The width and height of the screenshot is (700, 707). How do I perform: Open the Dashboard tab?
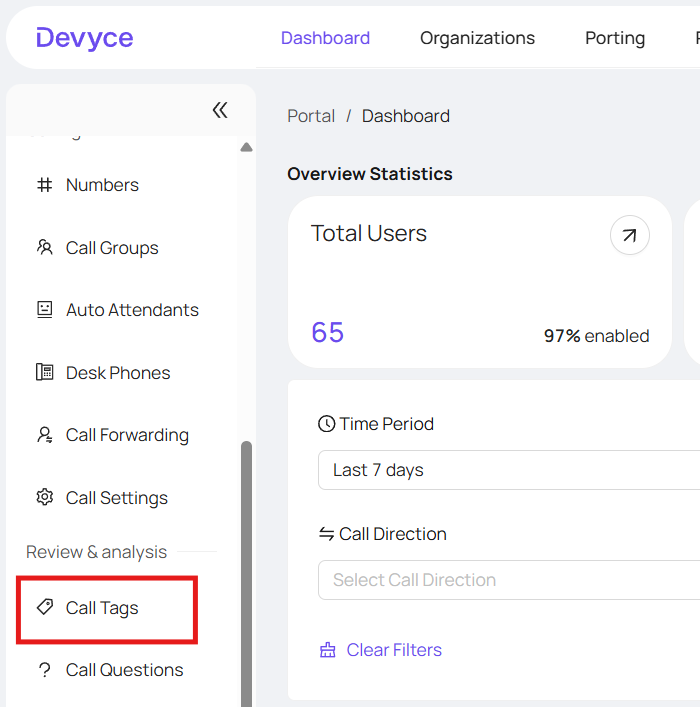click(325, 38)
